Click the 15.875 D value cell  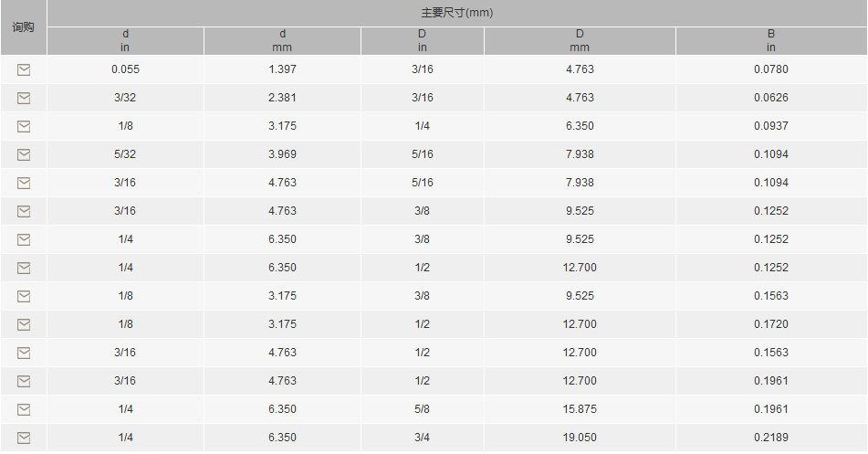(x=580, y=409)
